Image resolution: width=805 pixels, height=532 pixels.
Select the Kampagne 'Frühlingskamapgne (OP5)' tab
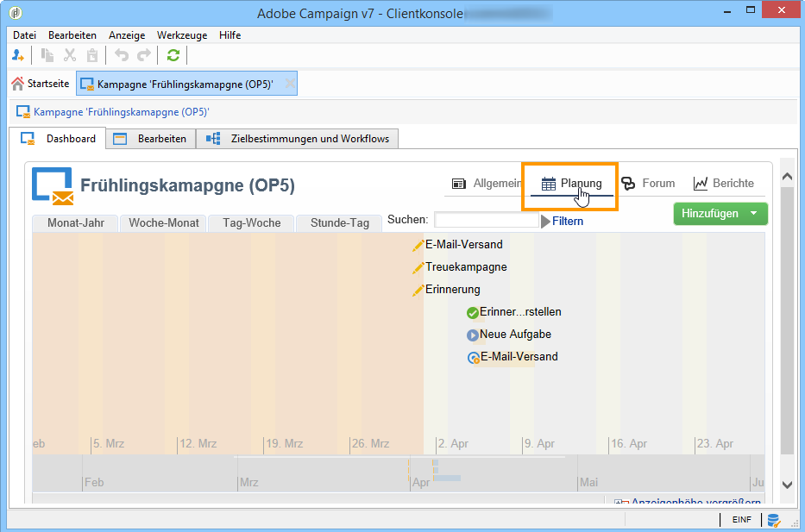(185, 84)
